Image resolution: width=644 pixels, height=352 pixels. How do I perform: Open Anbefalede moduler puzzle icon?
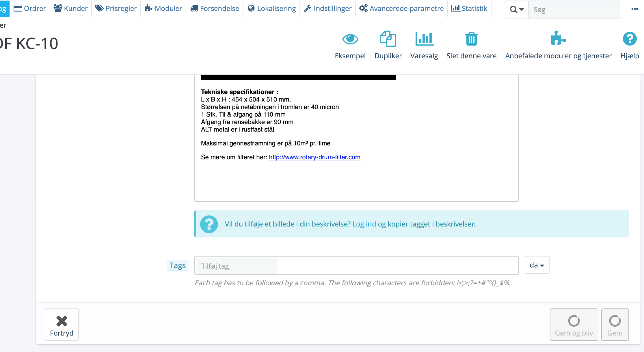tap(558, 39)
